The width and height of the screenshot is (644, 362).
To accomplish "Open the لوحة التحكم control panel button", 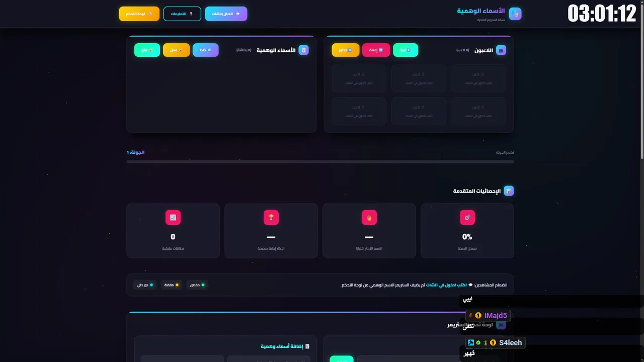I will tap(139, 14).
